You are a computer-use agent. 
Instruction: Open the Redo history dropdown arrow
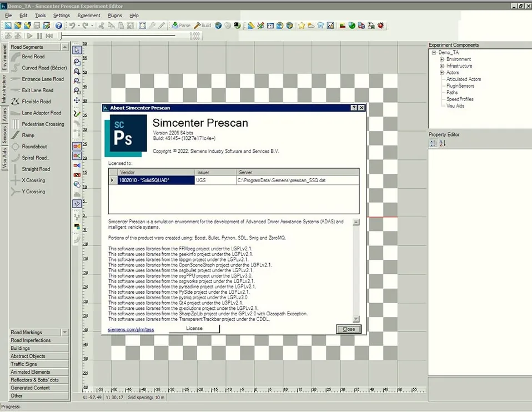click(x=92, y=26)
